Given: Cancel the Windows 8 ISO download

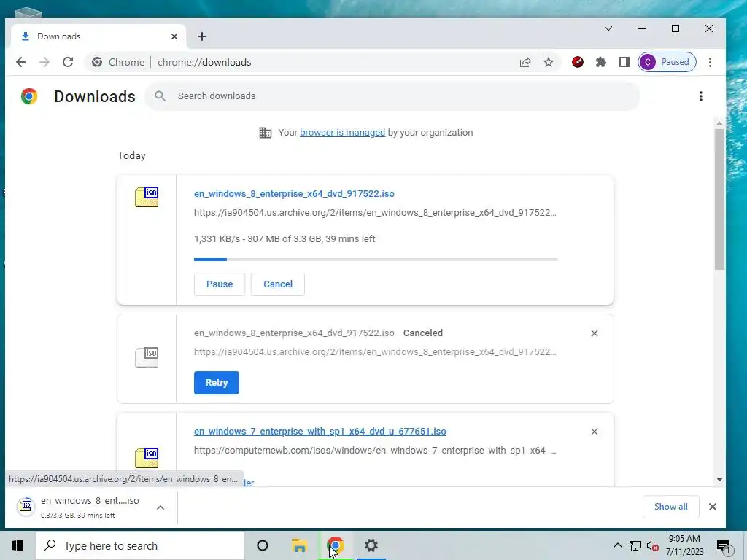Looking at the screenshot, I should click(278, 284).
